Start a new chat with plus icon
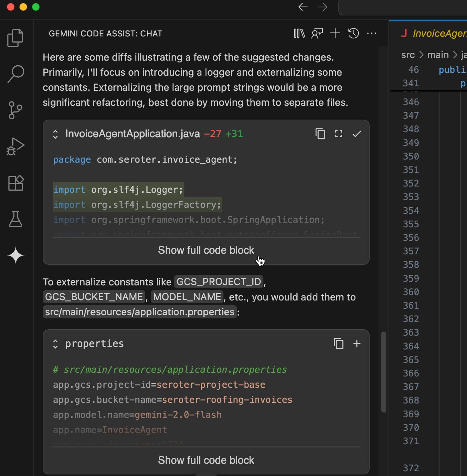 335,33
